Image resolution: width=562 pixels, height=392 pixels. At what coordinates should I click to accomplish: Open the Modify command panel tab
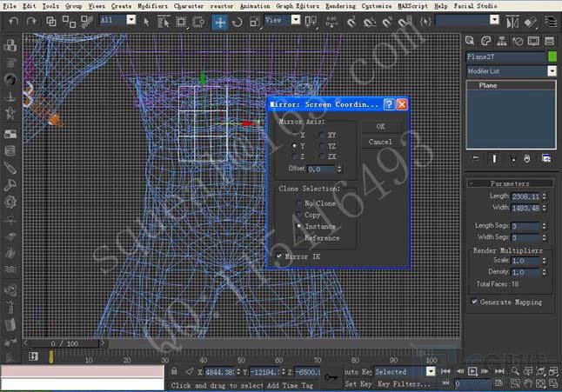tap(485, 41)
